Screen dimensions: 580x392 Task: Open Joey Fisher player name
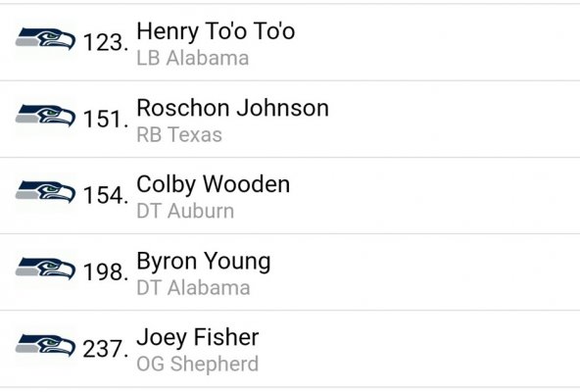coord(198,338)
